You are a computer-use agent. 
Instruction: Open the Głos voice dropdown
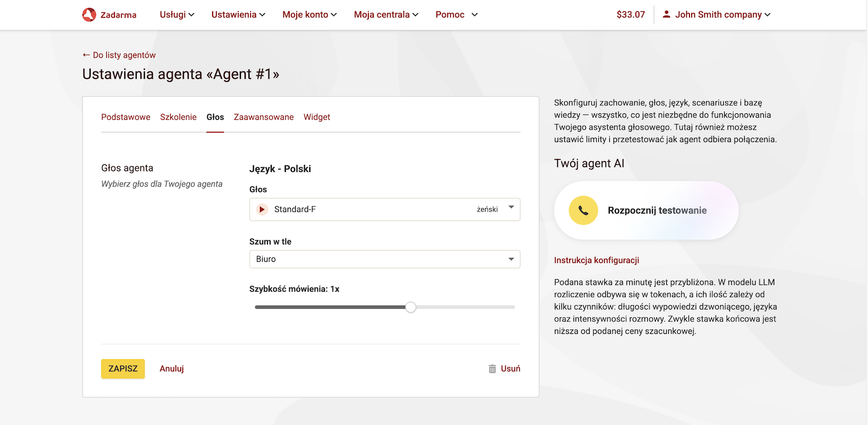pos(385,209)
